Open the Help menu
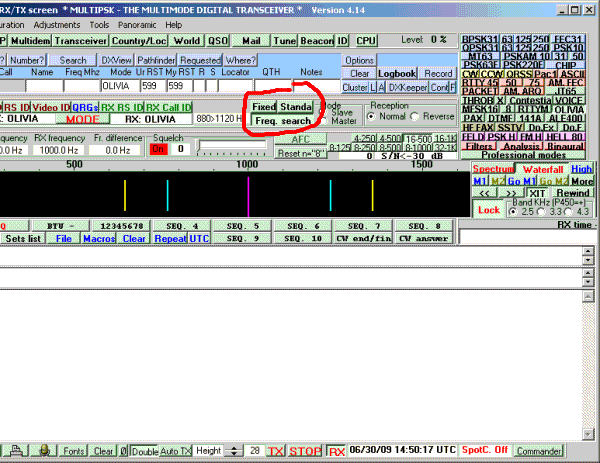The width and height of the screenshot is (600, 463). click(173, 25)
